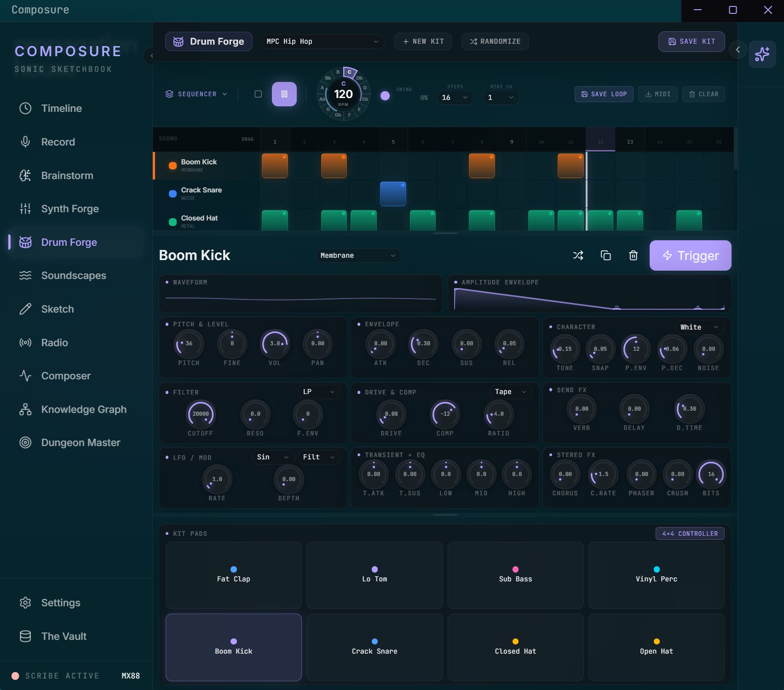Toggle Closed Hat step 15 off
The width and height of the screenshot is (784, 690).
coord(689,220)
